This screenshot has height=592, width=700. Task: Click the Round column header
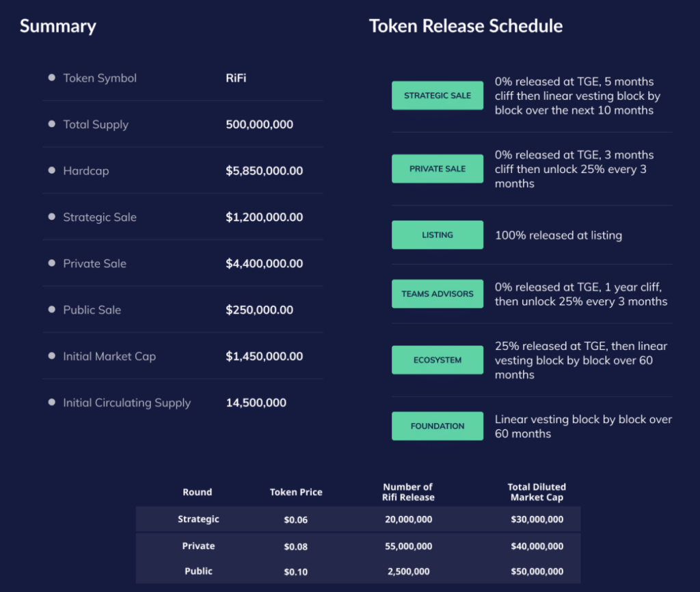tap(198, 492)
